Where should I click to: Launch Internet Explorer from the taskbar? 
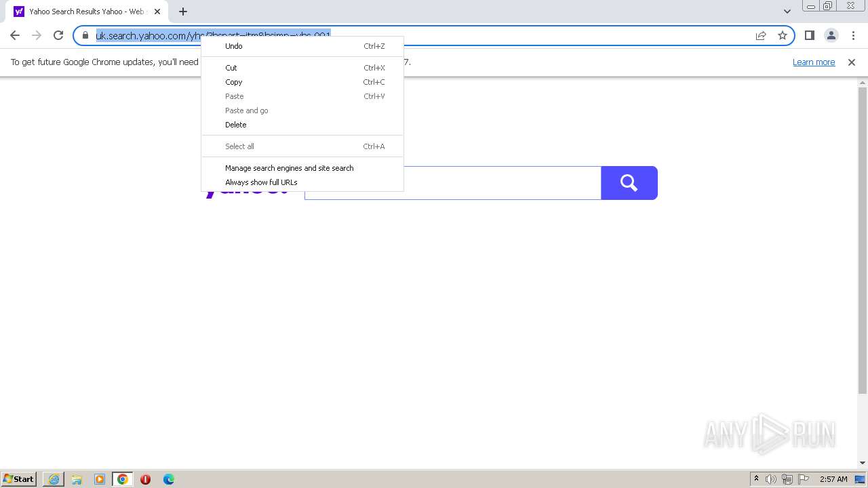coord(54,479)
